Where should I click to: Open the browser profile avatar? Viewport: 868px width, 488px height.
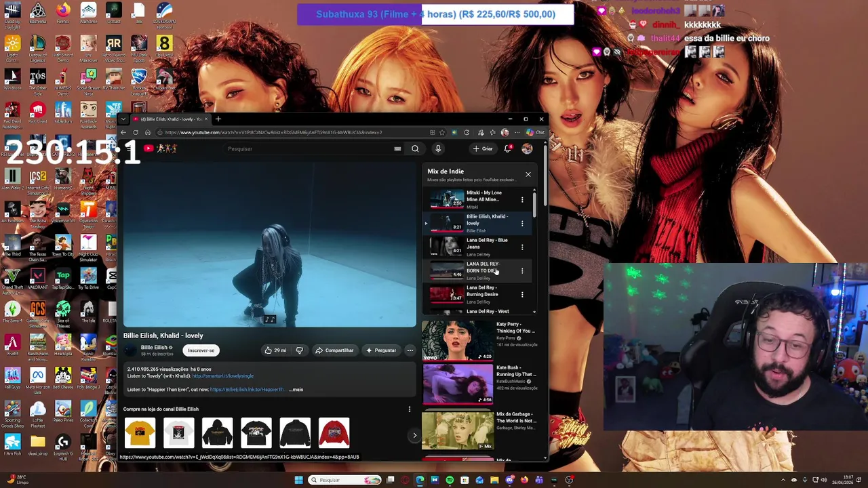(x=505, y=132)
